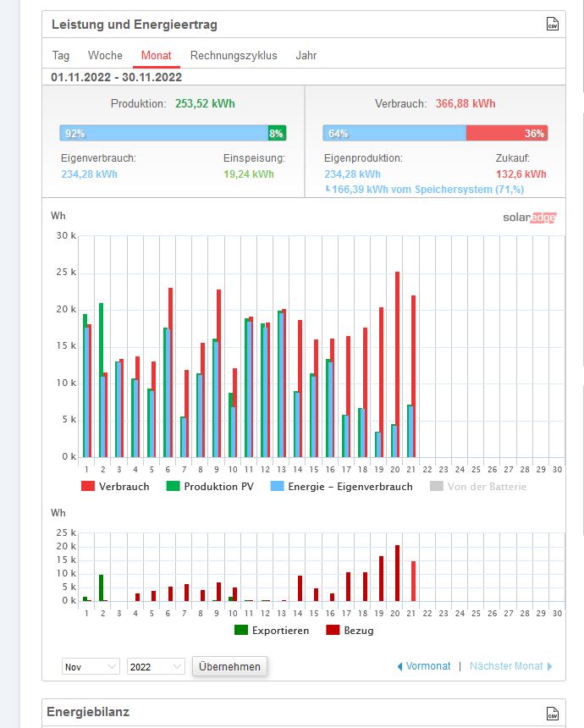Toggle Verbrauch series in chart legend

click(x=115, y=486)
